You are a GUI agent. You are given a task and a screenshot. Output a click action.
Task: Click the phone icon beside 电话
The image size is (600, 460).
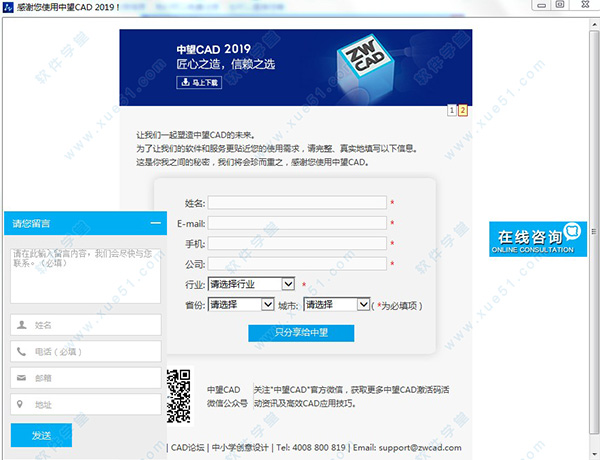21,351
